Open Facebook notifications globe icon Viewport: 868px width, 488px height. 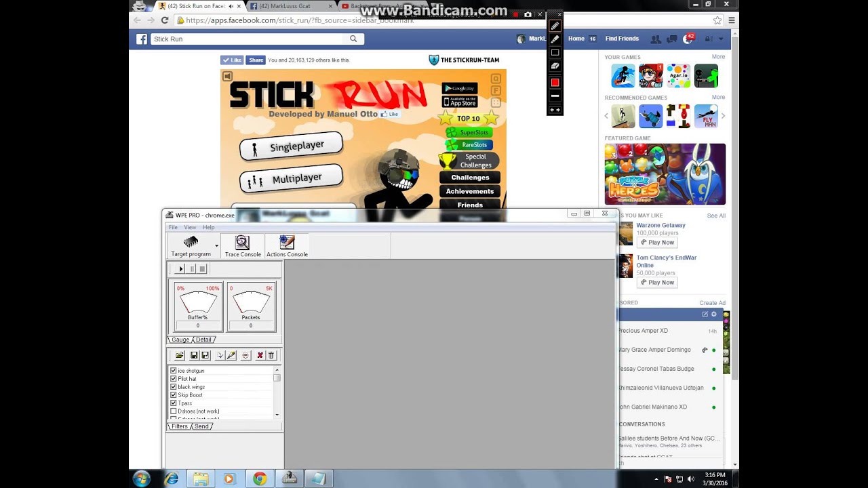688,39
